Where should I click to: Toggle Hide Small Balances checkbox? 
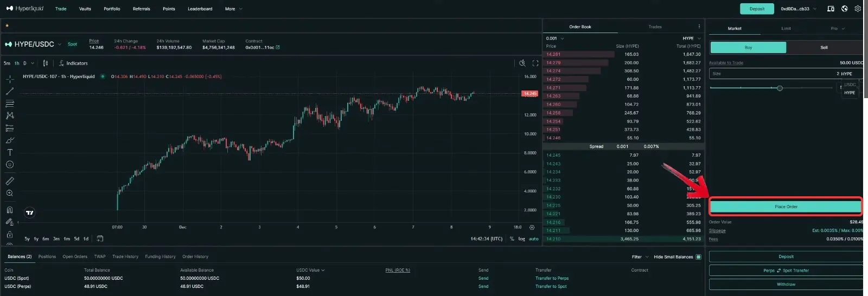698,257
